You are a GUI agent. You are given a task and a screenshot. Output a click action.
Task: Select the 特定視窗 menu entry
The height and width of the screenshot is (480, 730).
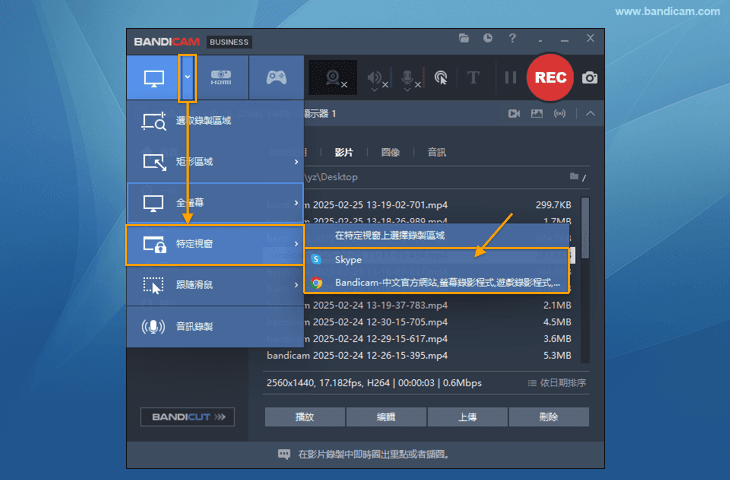[215, 245]
